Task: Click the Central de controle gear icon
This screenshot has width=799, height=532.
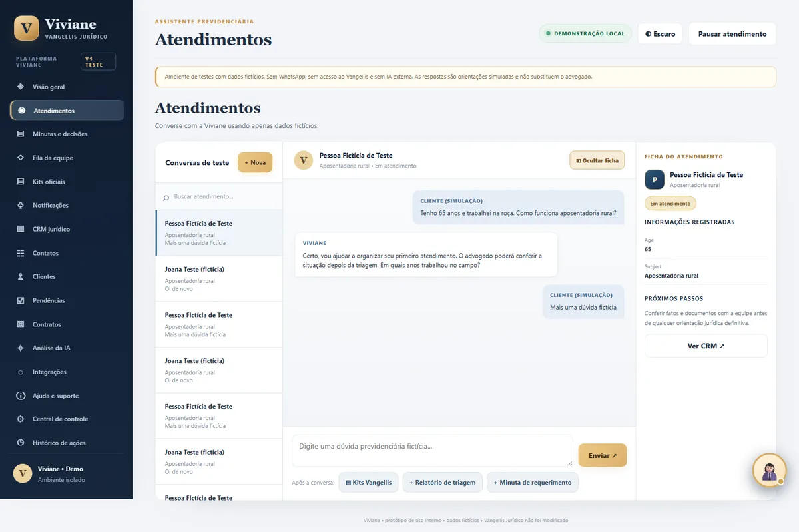Action: [21, 419]
